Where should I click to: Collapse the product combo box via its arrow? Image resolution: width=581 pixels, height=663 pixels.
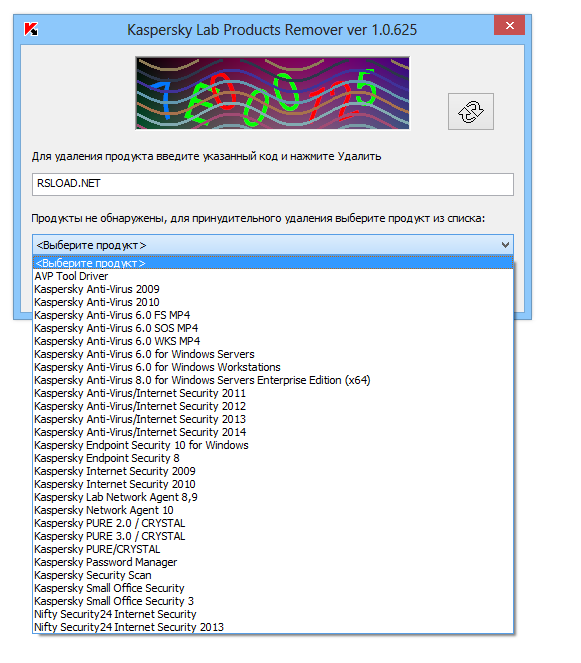tap(505, 245)
